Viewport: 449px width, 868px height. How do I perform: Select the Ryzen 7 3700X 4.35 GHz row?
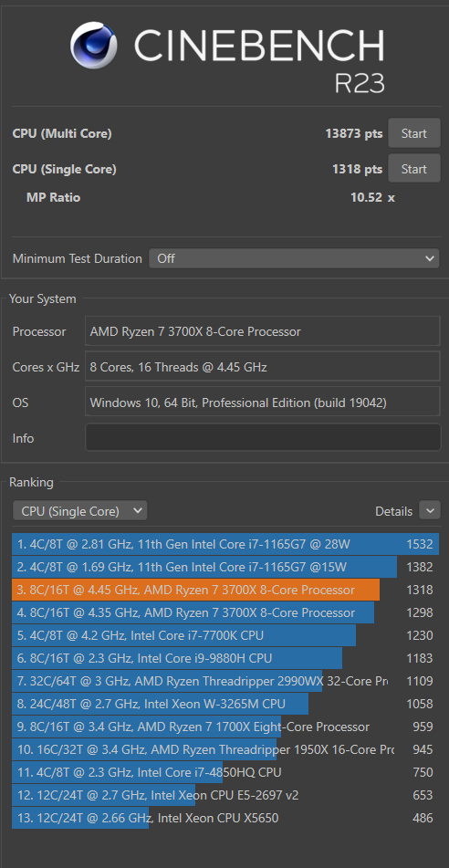coord(224,612)
